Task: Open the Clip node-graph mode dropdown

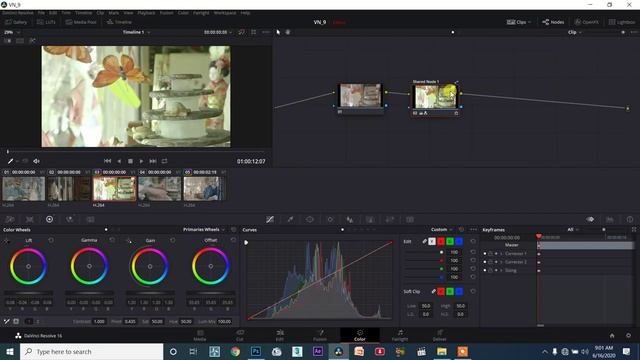Action: [575, 32]
